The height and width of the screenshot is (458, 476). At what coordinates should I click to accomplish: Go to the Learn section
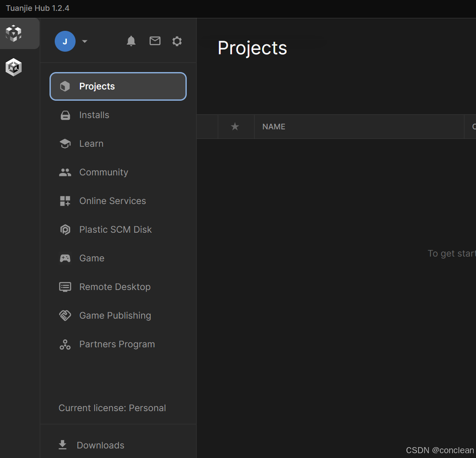[x=118, y=144]
